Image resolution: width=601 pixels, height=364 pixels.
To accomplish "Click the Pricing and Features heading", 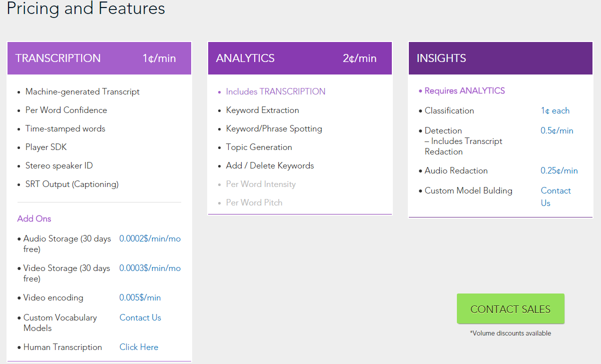I will [x=86, y=8].
